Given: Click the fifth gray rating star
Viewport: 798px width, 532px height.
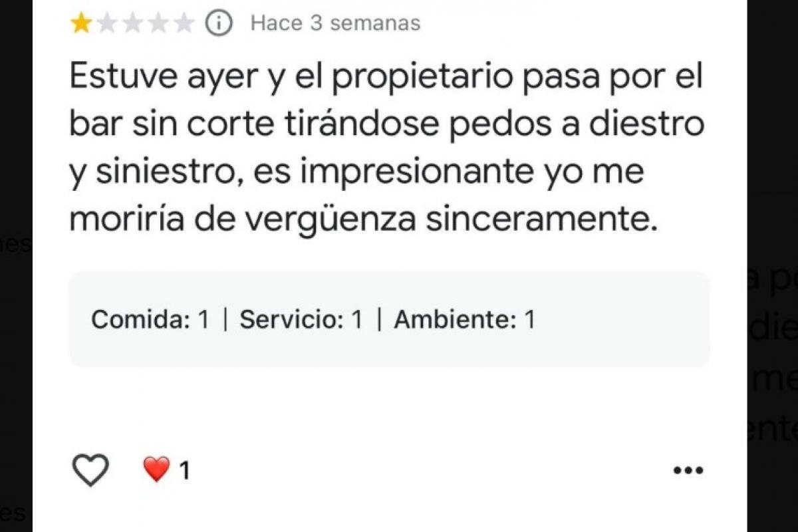Looking at the screenshot, I should pos(182,24).
